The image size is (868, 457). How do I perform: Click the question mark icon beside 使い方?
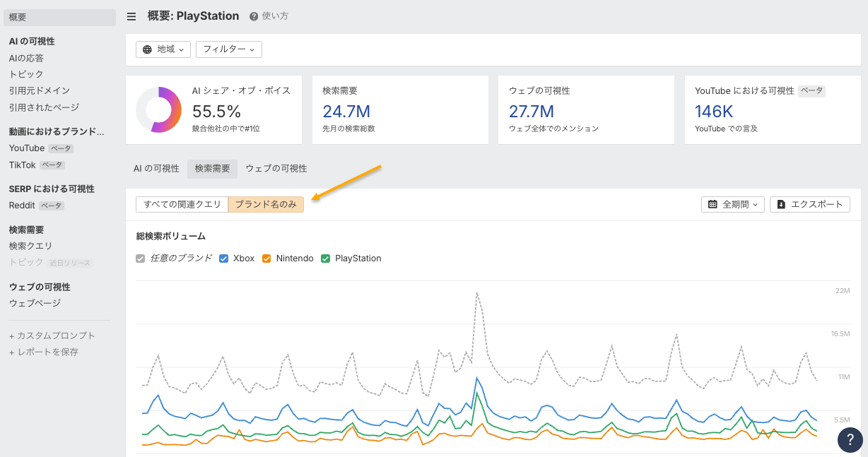pos(254,16)
